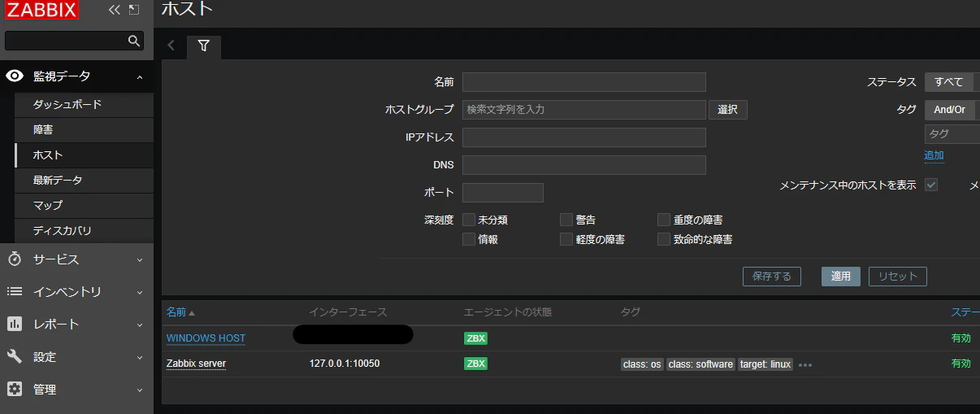This screenshot has width=980, height=414.
Task: Open ディスカバリ menu item
Action: tap(84, 231)
